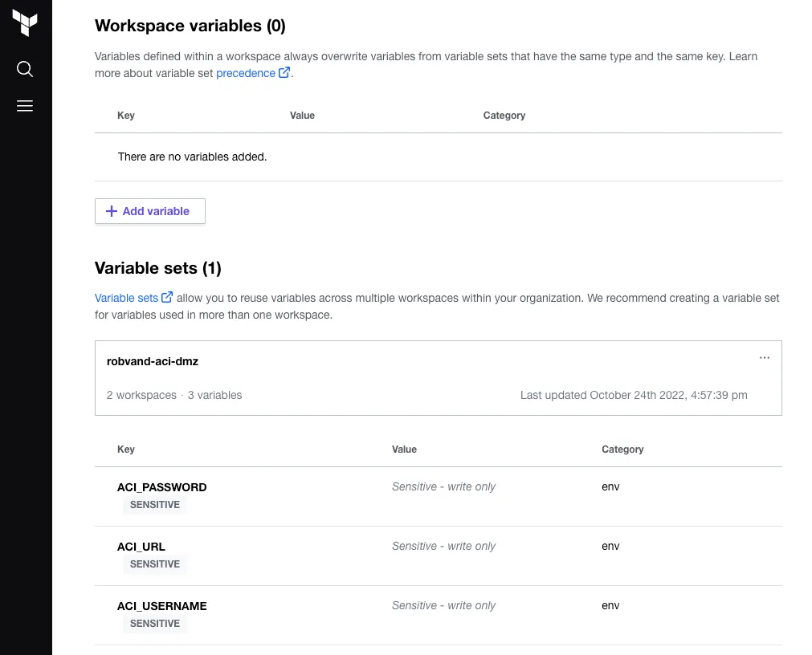This screenshot has height=655, width=812.
Task: Select the ACI_USERNAME variable key
Action: (161, 606)
